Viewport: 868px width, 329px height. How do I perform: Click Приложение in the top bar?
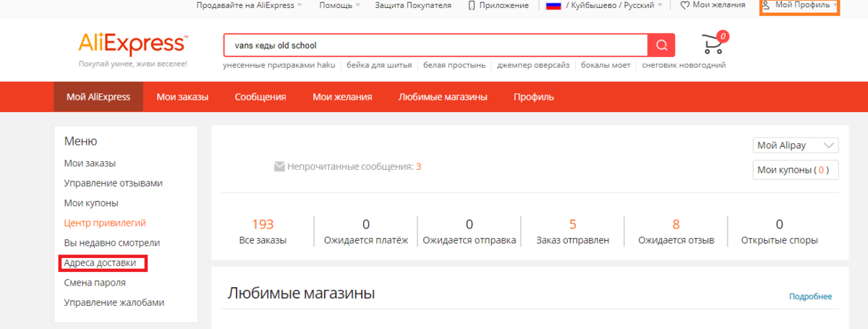pos(503,5)
